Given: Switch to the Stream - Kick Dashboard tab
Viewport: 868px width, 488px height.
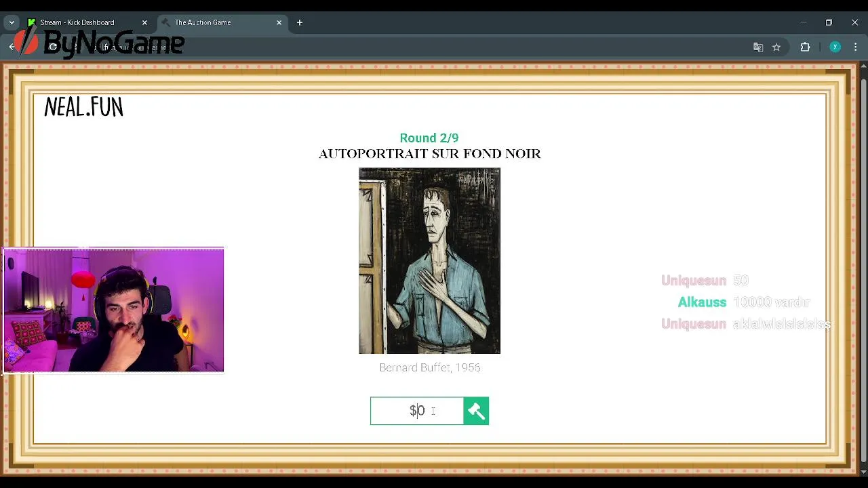Looking at the screenshot, I should [77, 22].
